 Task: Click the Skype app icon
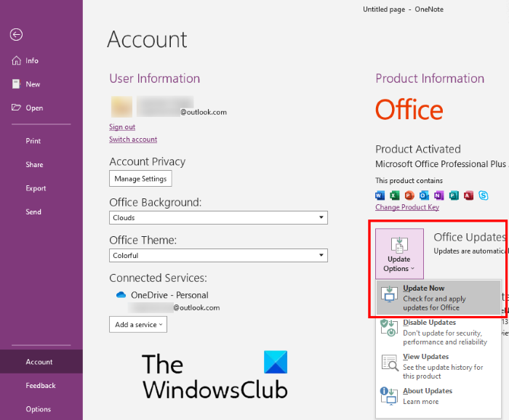tap(483, 195)
